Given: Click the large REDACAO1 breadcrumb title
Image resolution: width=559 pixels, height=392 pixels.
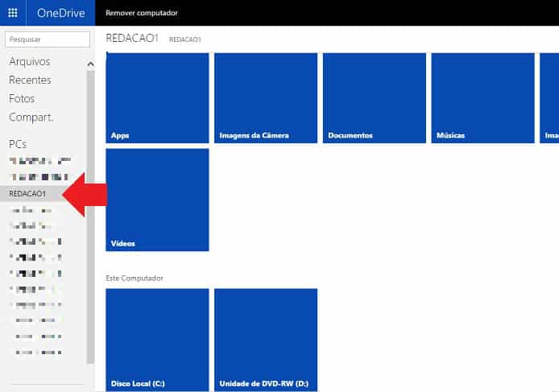Looking at the screenshot, I should coord(132,38).
